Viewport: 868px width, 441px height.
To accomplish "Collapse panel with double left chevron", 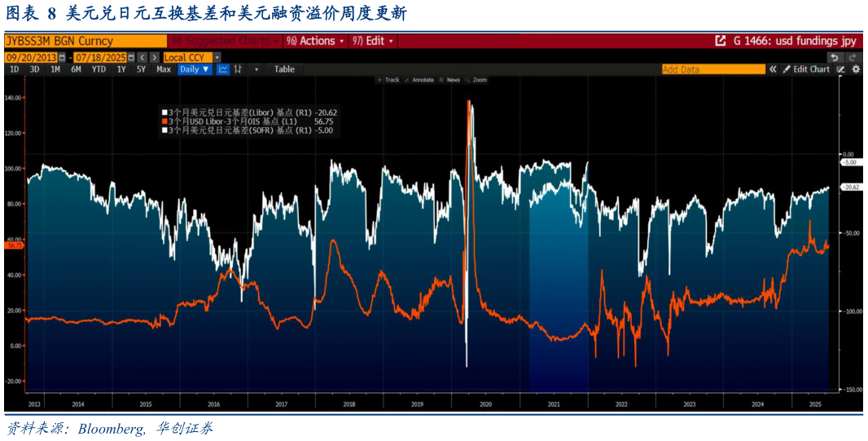I will tap(773, 69).
